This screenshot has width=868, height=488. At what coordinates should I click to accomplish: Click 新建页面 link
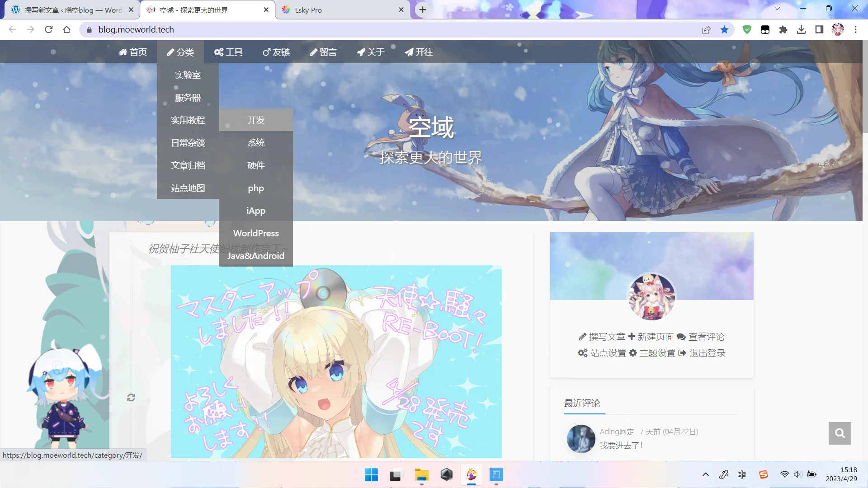tap(651, 337)
